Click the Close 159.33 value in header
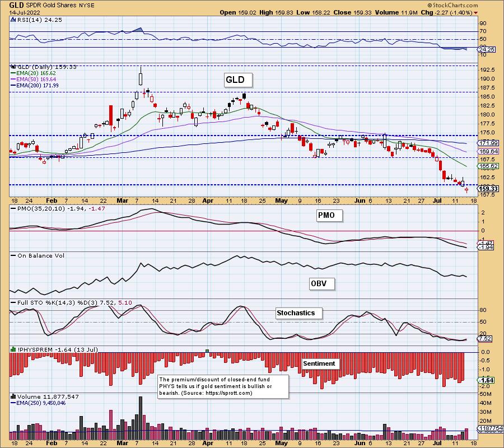504x448 pixels. pyautogui.click(x=353, y=12)
